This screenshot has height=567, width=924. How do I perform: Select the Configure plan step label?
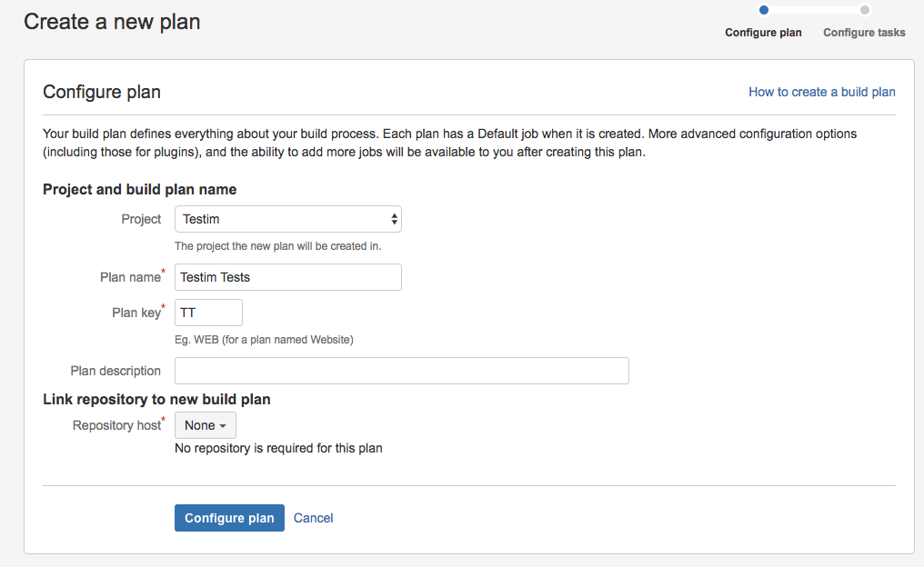(763, 33)
